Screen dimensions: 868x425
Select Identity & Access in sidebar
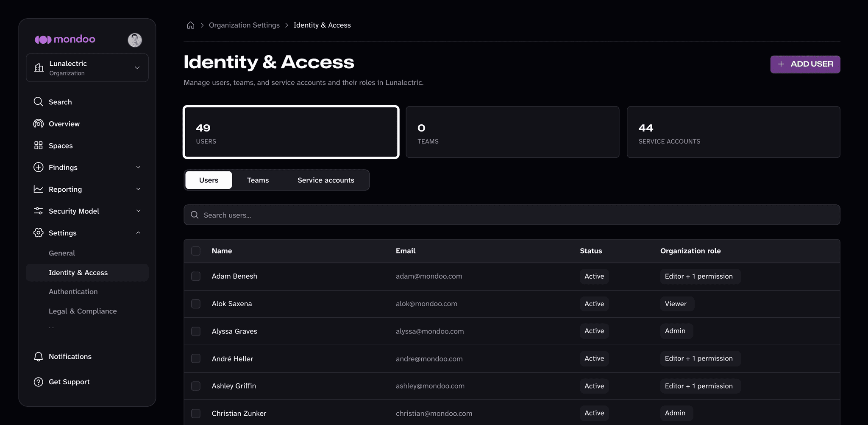[87, 273]
